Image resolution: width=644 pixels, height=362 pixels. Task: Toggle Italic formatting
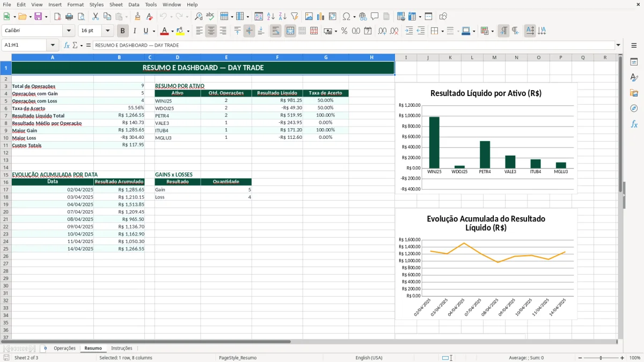coord(135,31)
